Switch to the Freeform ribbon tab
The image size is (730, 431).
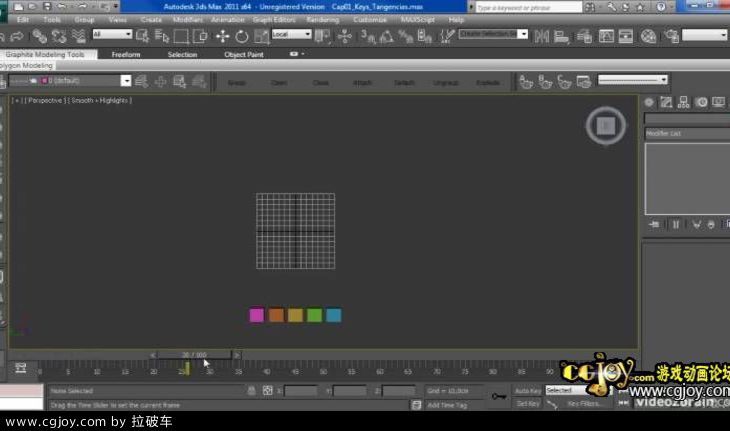(x=126, y=54)
